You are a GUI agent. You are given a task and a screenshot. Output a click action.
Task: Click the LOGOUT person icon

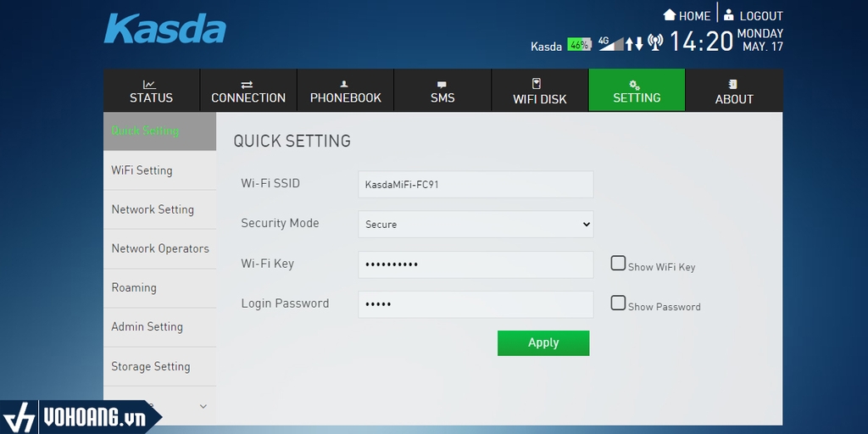pos(729,15)
